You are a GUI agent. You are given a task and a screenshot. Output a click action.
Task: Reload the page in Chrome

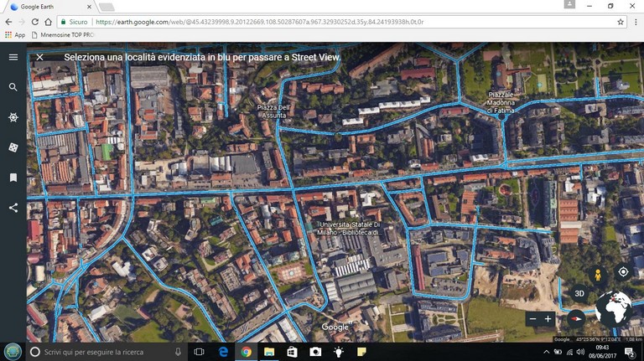35,22
